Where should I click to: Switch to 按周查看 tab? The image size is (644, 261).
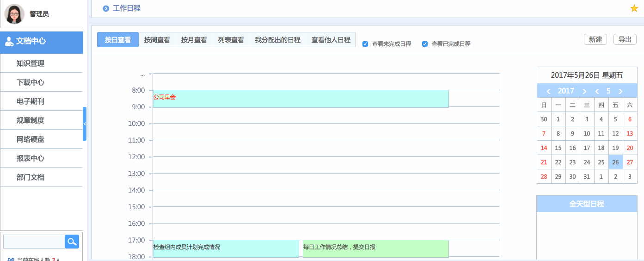157,40
